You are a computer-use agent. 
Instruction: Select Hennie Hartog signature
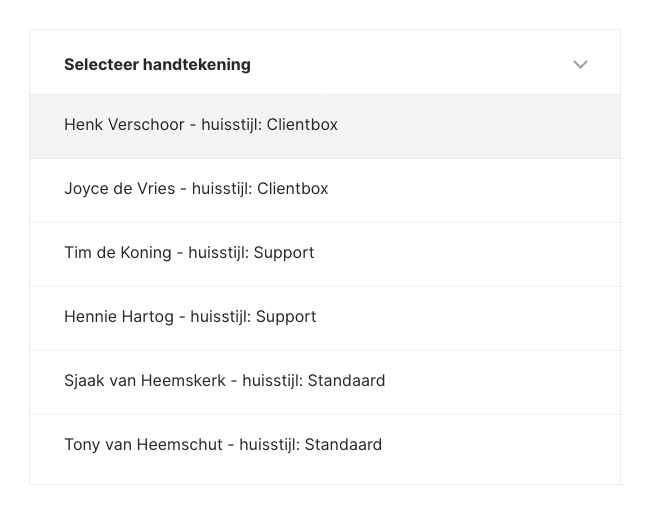pyautogui.click(x=190, y=317)
